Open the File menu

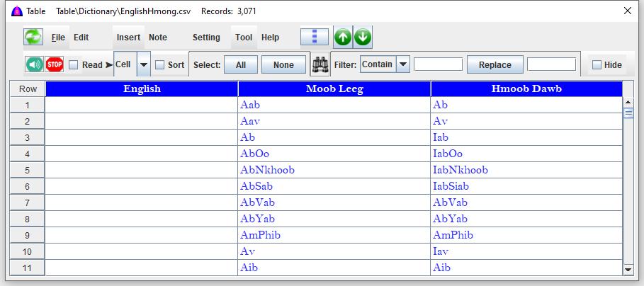point(58,38)
